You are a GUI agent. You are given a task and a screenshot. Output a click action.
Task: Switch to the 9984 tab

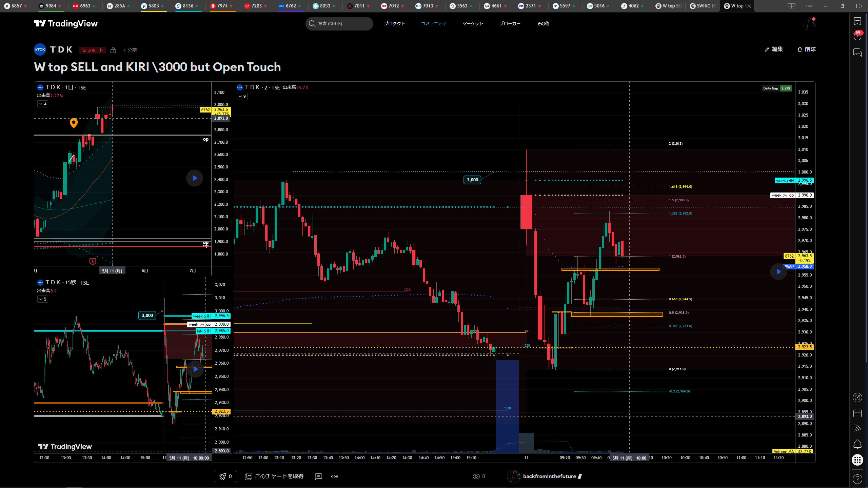(x=51, y=6)
